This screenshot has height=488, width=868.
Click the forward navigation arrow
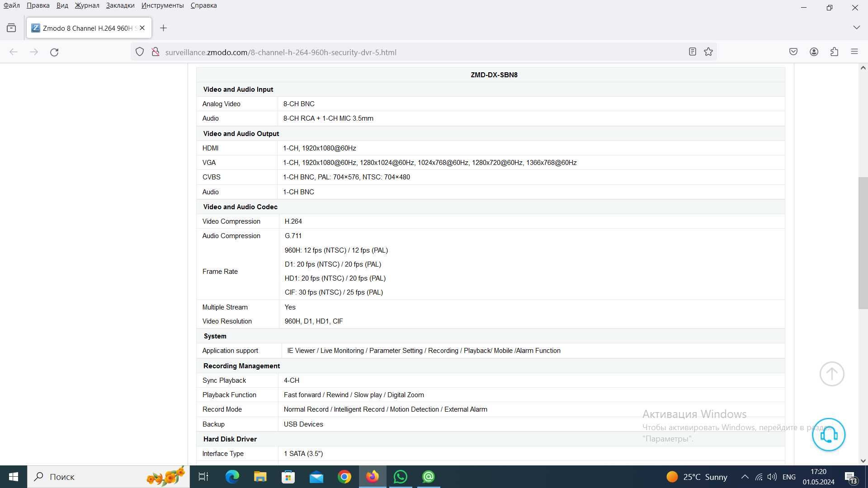pos(34,52)
